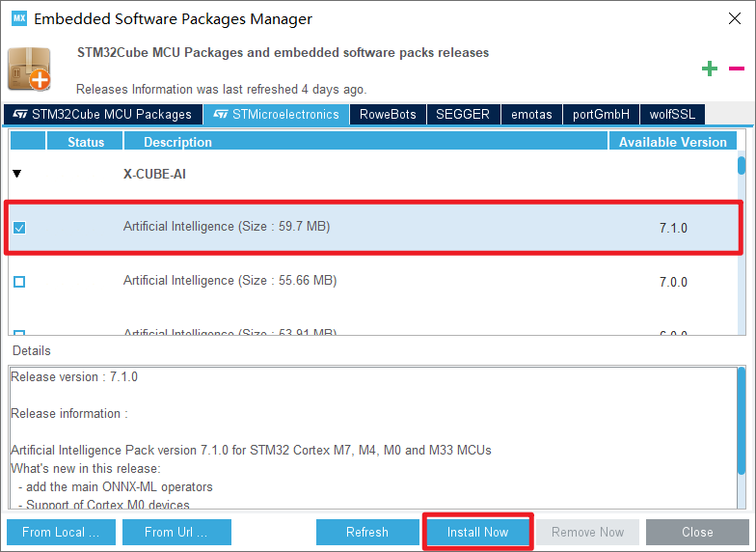Click '- add the main ONNX-ML operators' line
The height and width of the screenshot is (552, 756).
click(116, 486)
